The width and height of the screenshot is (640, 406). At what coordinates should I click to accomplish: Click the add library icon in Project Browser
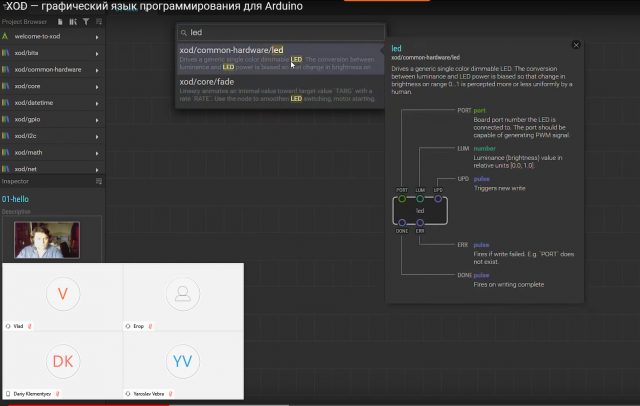coord(72,20)
